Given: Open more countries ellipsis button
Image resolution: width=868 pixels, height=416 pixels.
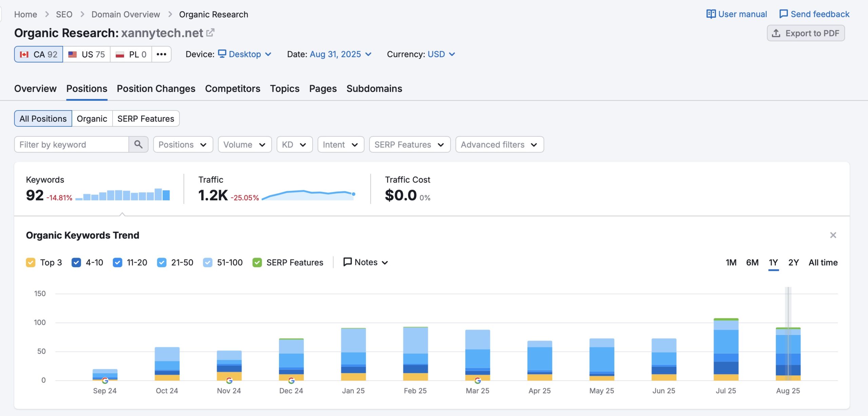Looking at the screenshot, I should click(x=161, y=54).
